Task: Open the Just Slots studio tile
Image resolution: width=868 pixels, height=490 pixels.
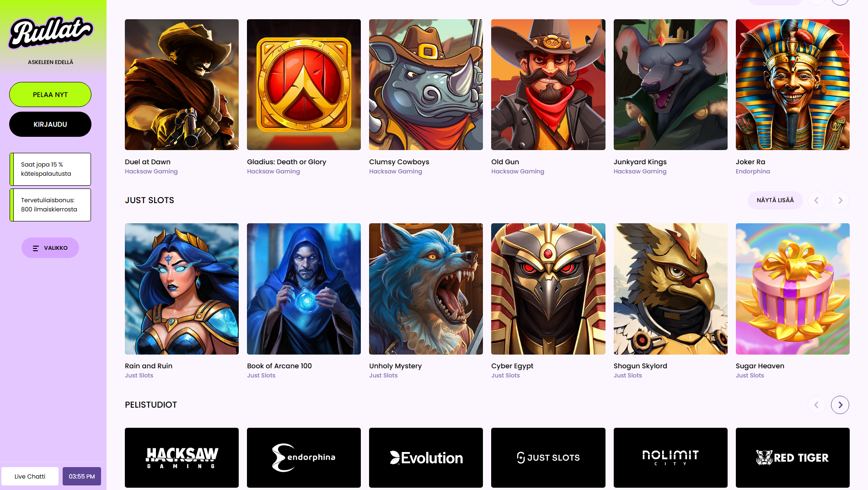Action: coord(548,458)
